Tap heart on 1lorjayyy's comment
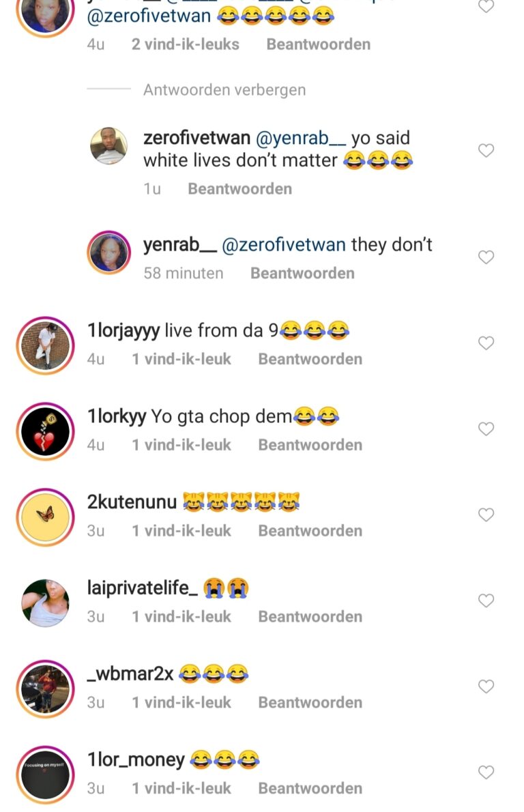The image size is (524, 812). coord(486,343)
